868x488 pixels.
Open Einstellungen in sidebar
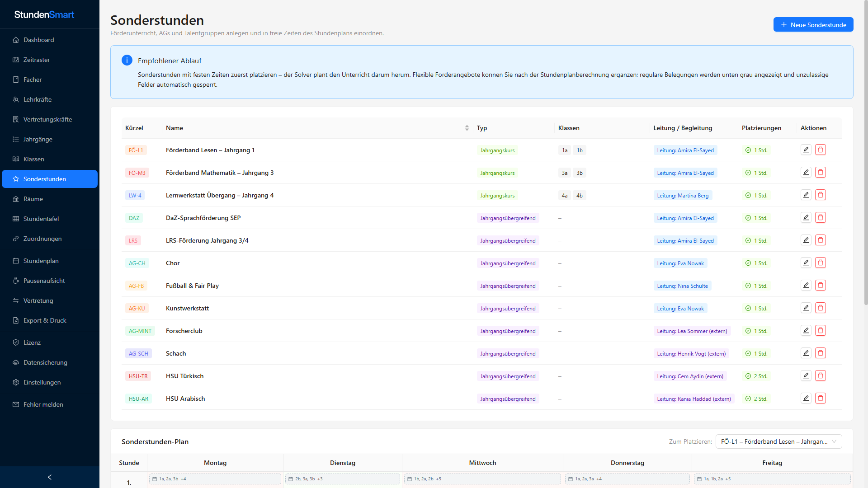pos(50,382)
